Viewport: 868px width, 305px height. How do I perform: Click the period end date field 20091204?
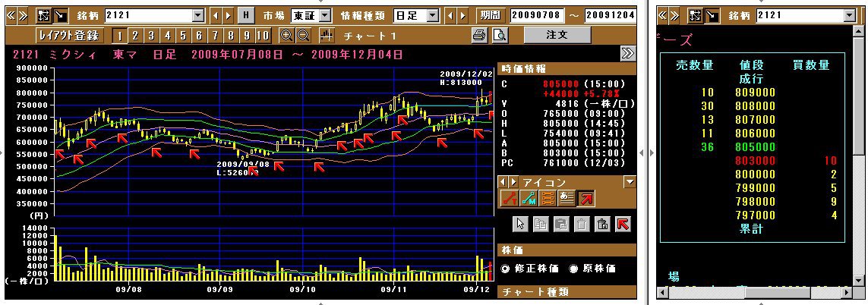pos(610,15)
